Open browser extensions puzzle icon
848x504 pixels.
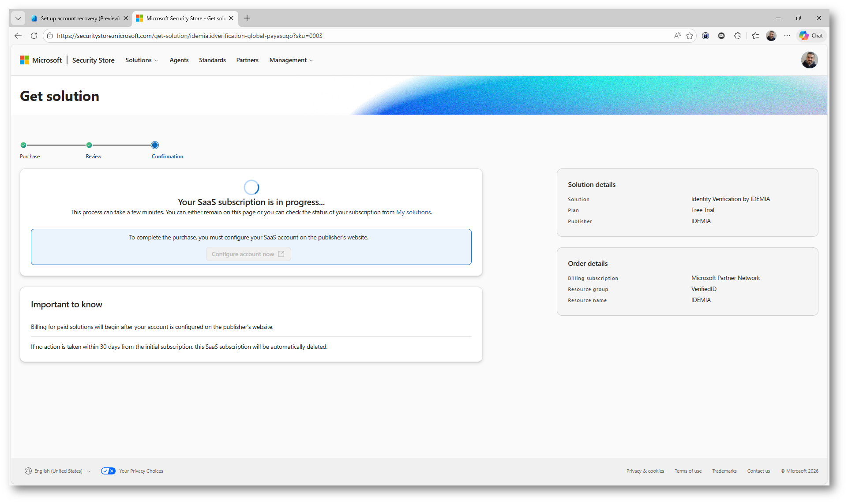pyautogui.click(x=737, y=36)
